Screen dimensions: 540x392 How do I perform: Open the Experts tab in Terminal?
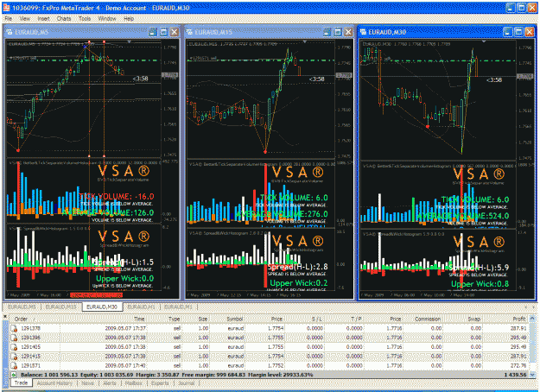pyautogui.click(x=160, y=383)
